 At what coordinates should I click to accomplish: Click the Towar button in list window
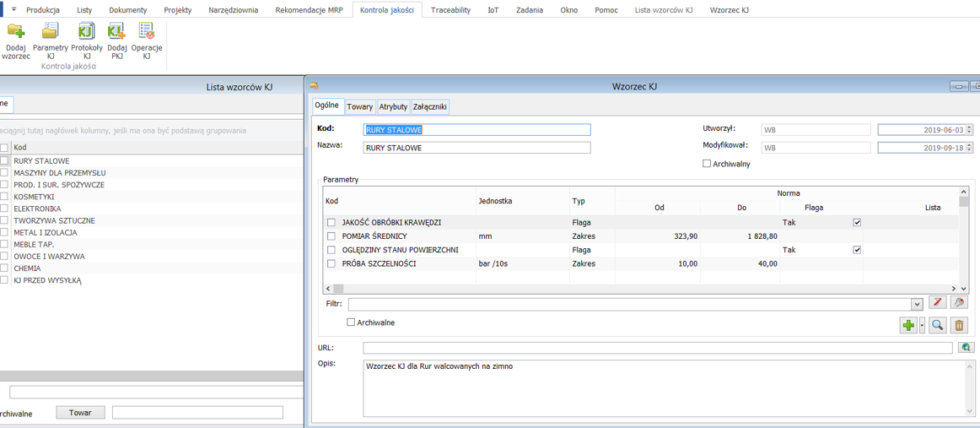click(81, 413)
